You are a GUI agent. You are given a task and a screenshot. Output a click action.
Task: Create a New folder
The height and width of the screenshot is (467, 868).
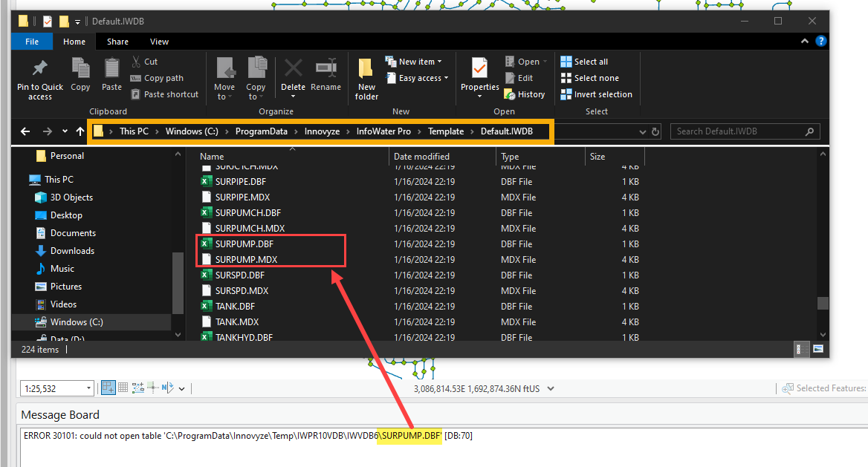[366, 79]
